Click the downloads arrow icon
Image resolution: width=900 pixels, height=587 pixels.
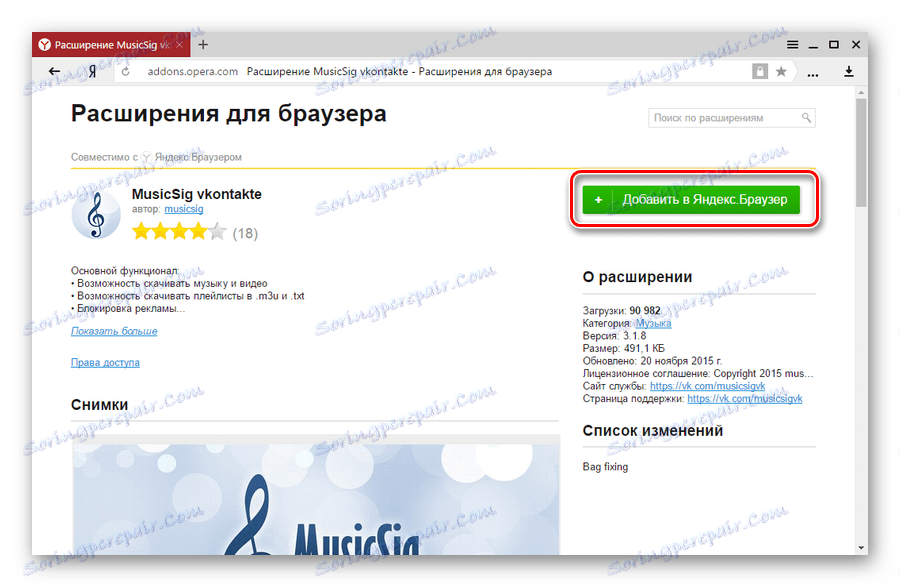coord(848,72)
